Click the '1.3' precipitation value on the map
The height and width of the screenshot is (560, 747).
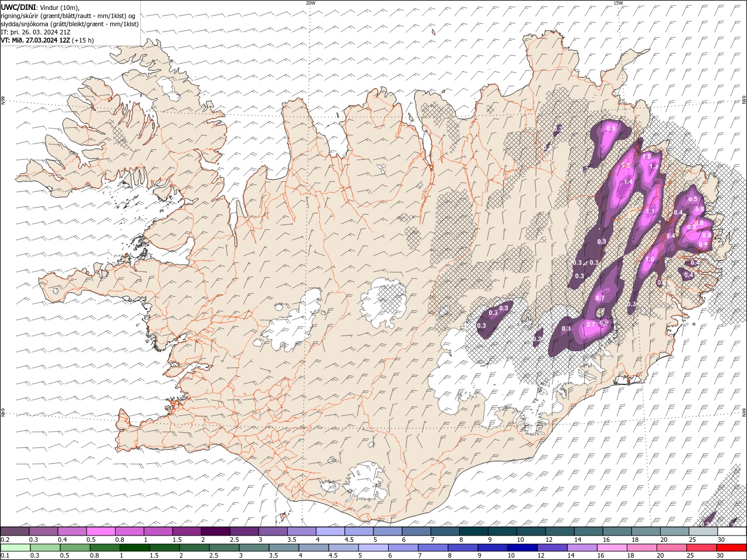point(654,166)
